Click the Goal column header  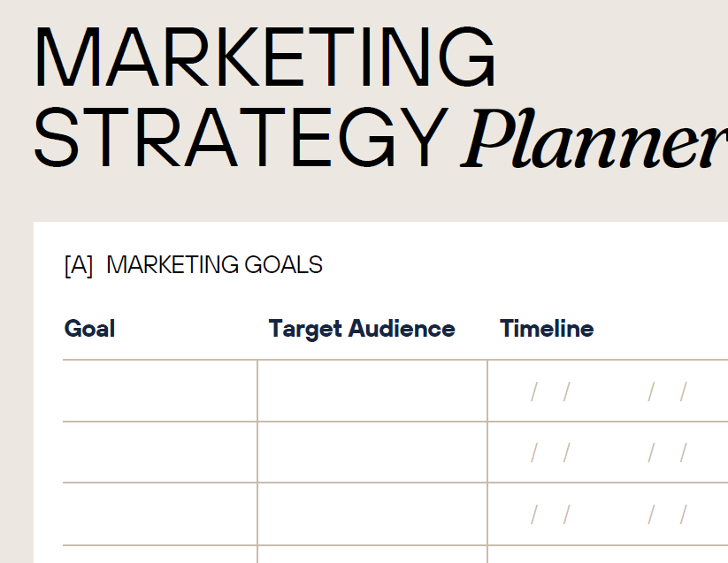point(89,329)
